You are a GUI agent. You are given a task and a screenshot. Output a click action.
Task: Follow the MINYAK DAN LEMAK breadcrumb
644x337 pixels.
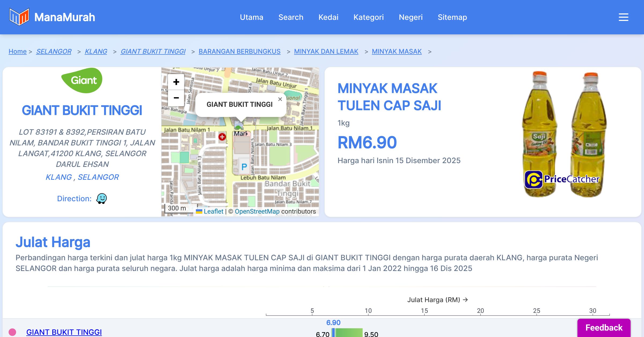(326, 51)
